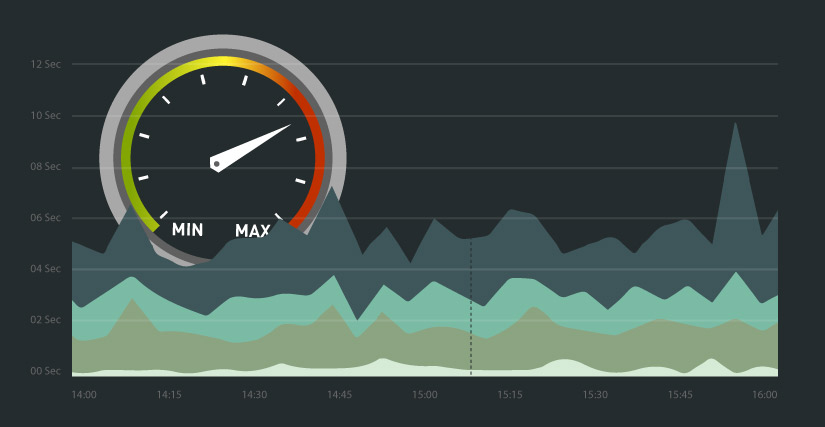Click the tallest peak in the chart
Screen dimensions: 825x427
(735, 125)
